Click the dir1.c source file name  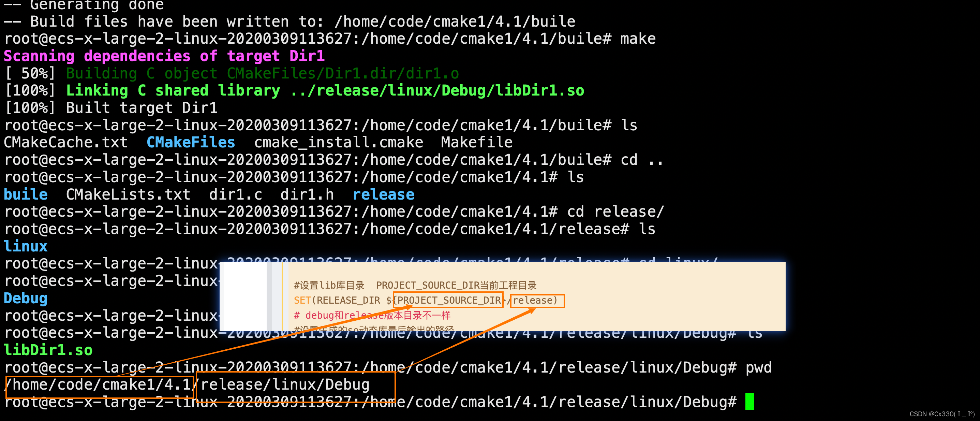(236, 194)
